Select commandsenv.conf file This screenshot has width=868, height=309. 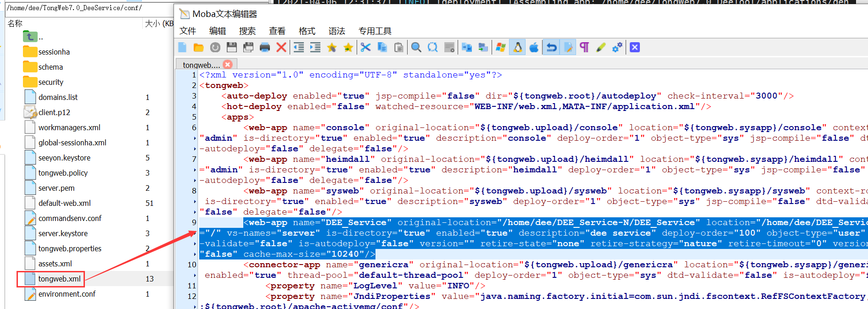pos(70,218)
